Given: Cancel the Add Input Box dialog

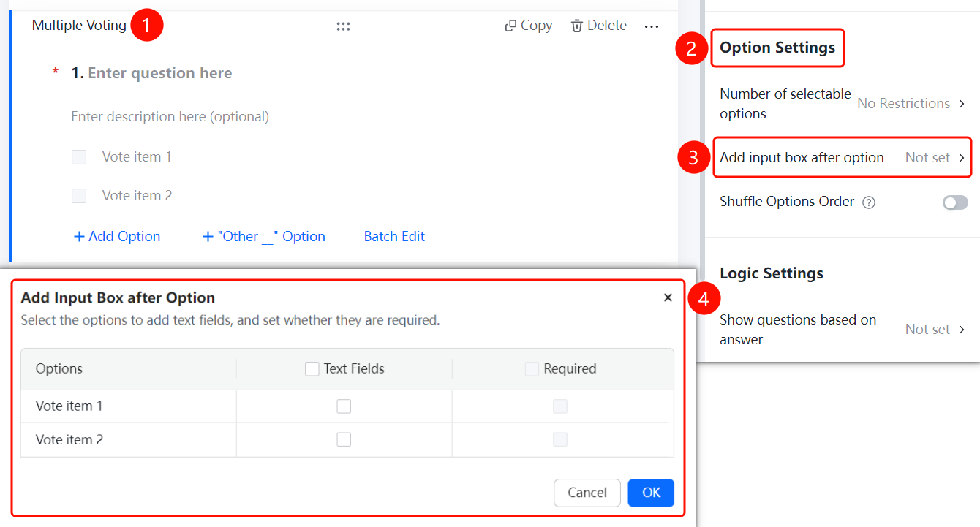Looking at the screenshot, I should point(587,493).
